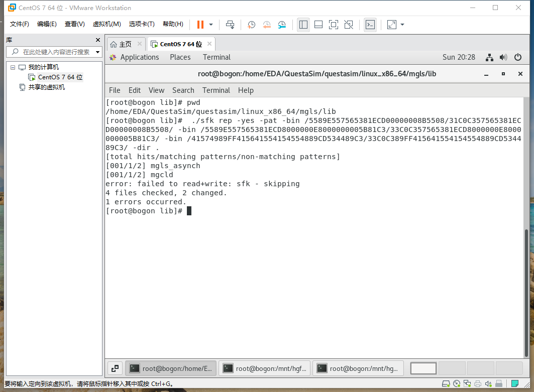The width and height of the screenshot is (534, 392).
Task: Select 我的计算机 in the library
Action: 43,67
